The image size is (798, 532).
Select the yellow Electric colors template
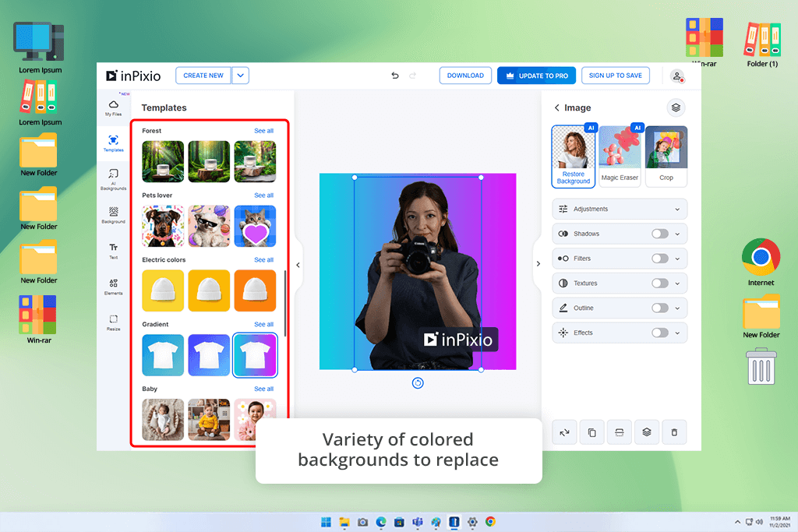[x=163, y=291]
